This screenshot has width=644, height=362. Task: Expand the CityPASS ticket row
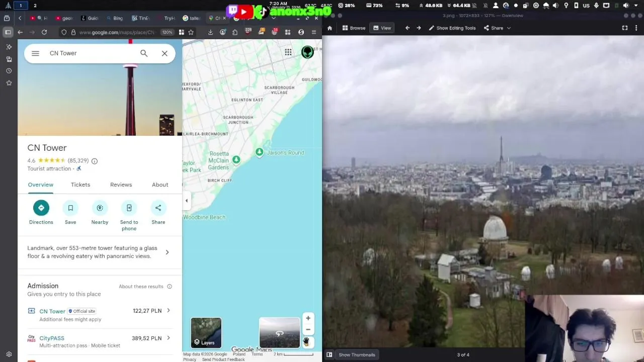[168, 338]
